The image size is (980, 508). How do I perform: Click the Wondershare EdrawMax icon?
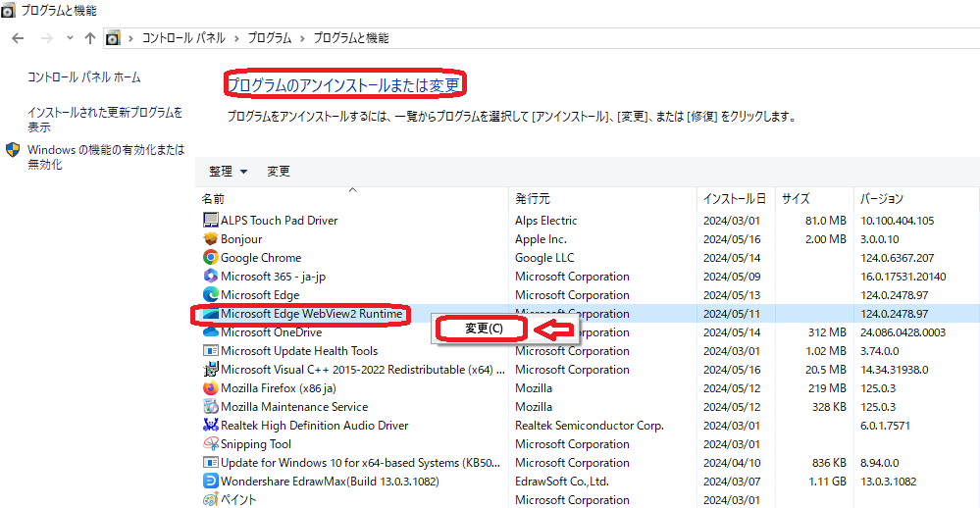[x=211, y=482]
